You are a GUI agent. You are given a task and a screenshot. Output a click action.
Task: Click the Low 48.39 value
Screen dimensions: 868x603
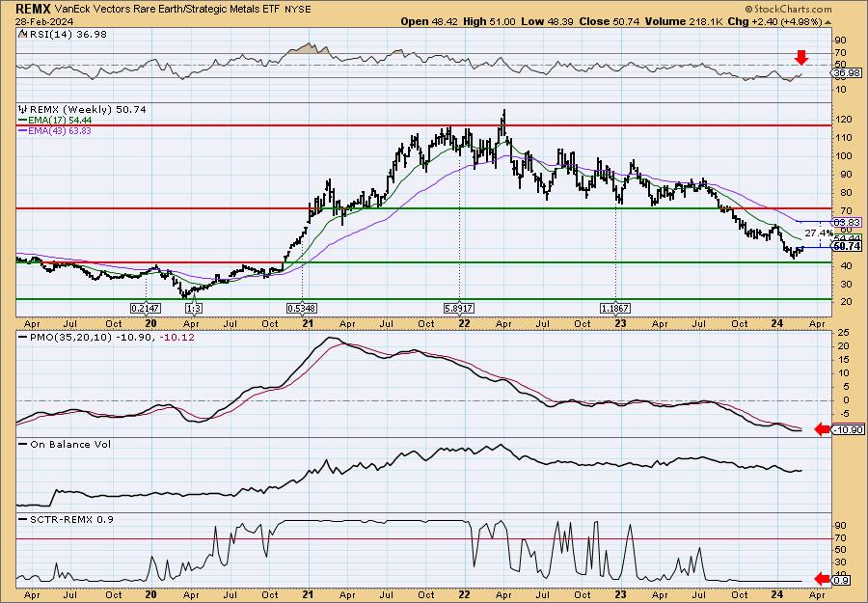[x=548, y=21]
